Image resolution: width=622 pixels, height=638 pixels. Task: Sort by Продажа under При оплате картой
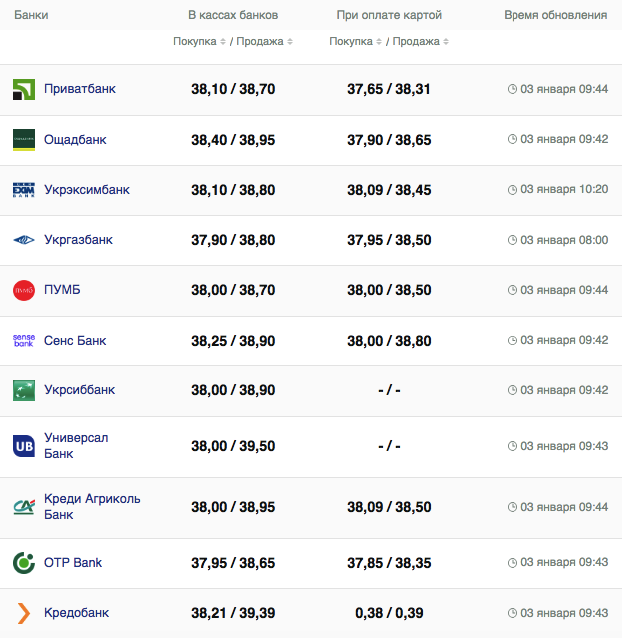pyautogui.click(x=420, y=42)
